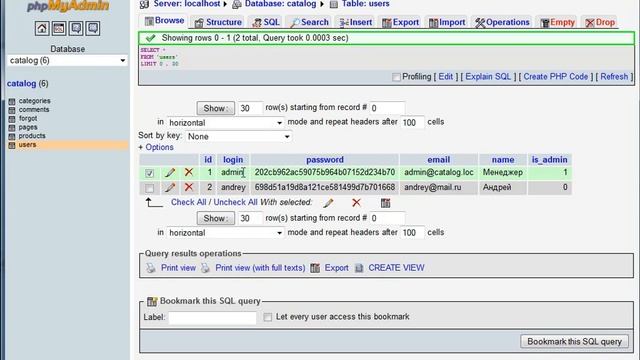The image size is (640, 360).
Task: Click the Drop table tab
Action: [600, 22]
